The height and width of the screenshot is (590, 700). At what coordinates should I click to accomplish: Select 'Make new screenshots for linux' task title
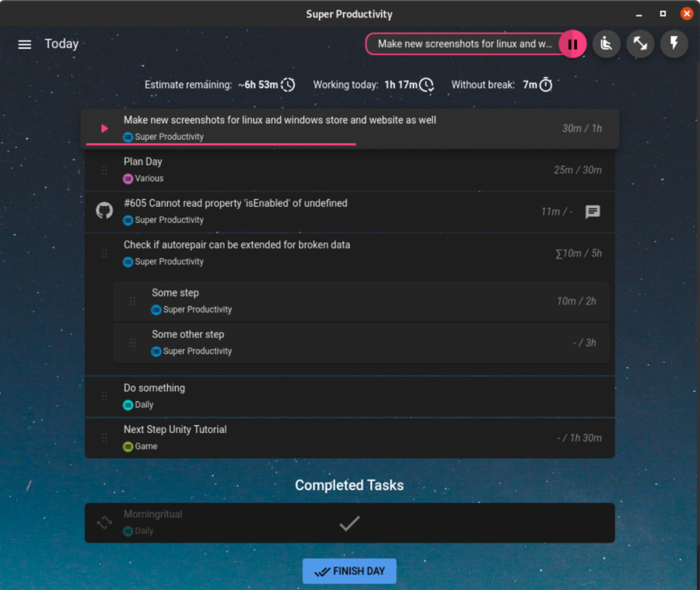[x=280, y=120]
